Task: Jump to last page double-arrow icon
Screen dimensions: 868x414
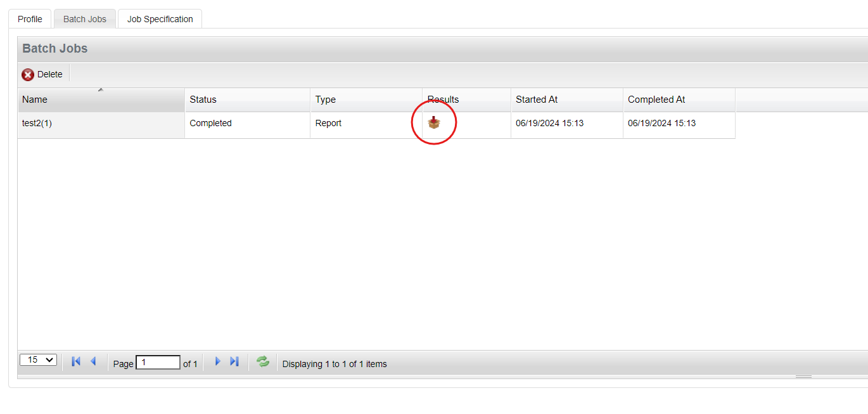Action: (x=234, y=361)
